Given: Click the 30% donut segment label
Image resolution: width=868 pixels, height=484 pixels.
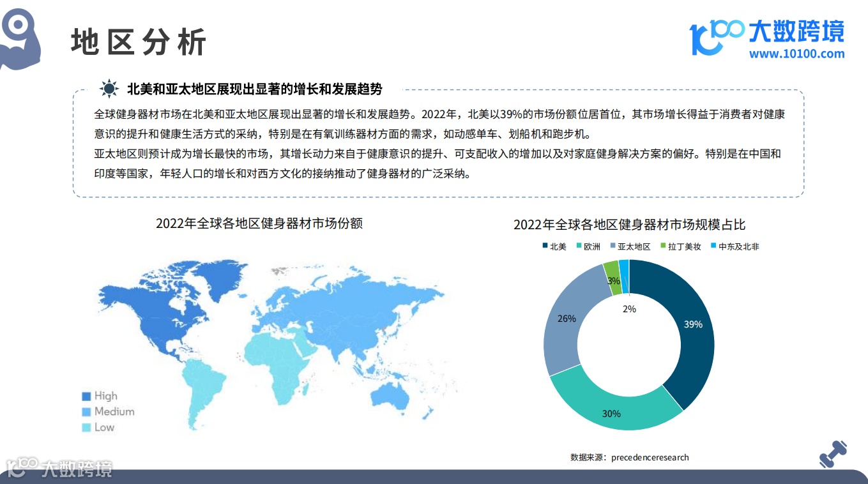Looking at the screenshot, I should pos(611,414).
